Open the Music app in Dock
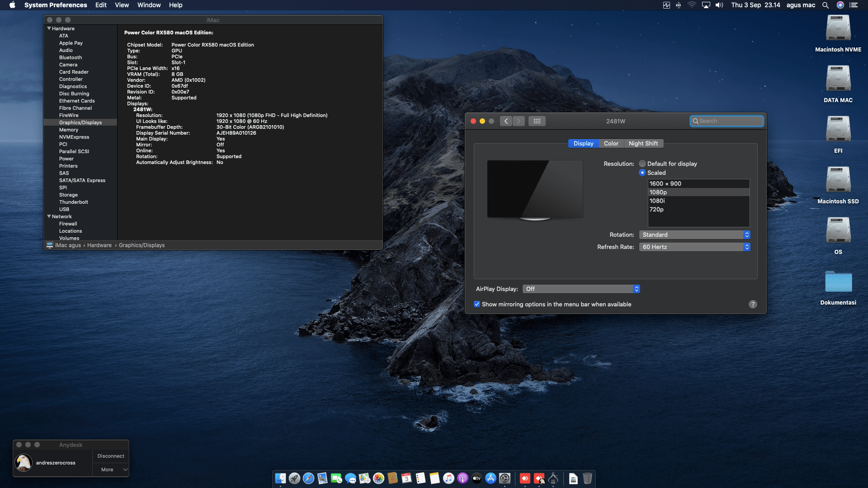868x488 pixels. click(448, 478)
